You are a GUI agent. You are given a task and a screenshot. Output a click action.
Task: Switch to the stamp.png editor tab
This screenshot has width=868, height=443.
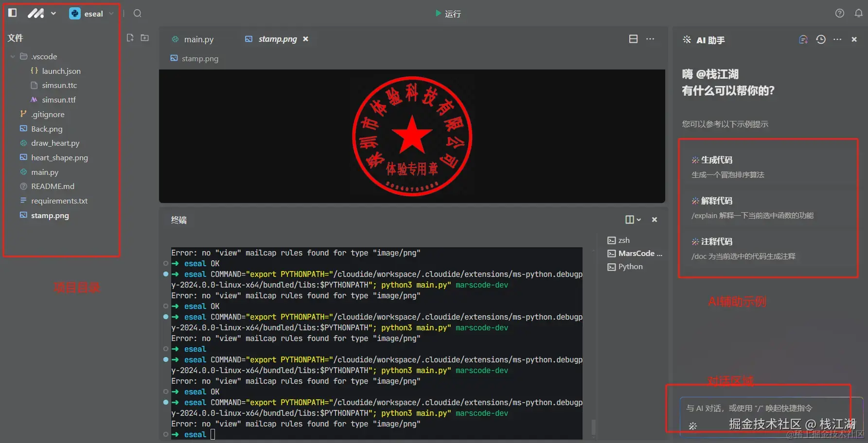pyautogui.click(x=277, y=39)
